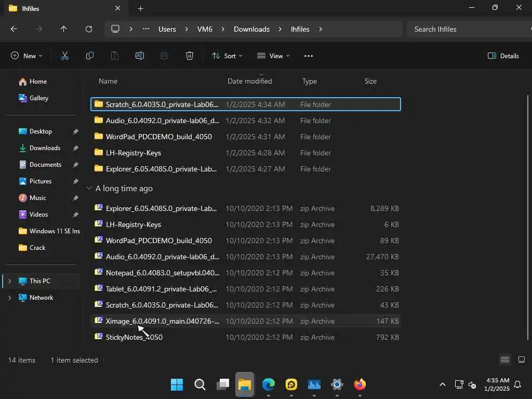This screenshot has width=532, height=399.
Task: Open Firefox from taskbar
Action: click(360, 384)
